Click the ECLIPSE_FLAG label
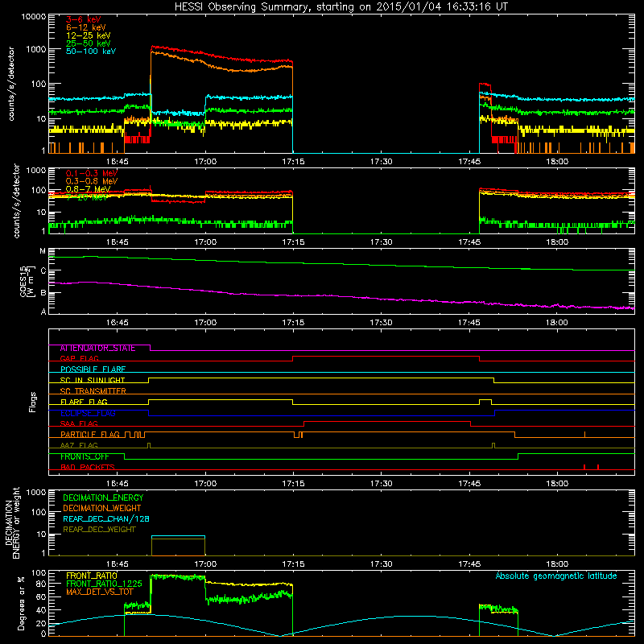The width and height of the screenshot is (644, 644). (x=88, y=413)
